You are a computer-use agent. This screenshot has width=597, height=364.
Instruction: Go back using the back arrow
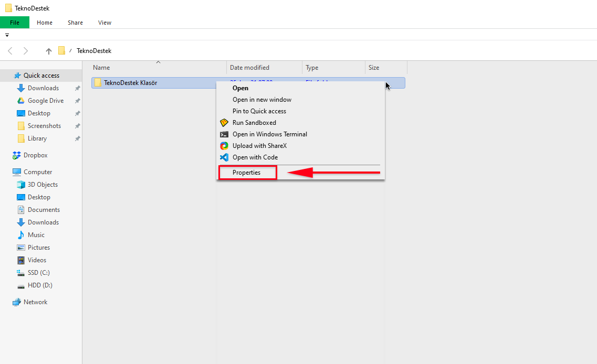coord(11,50)
